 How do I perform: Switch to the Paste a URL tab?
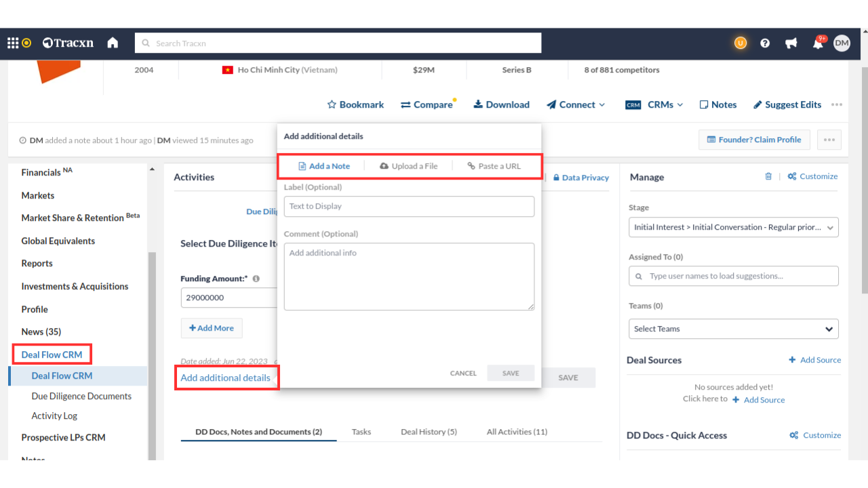pyautogui.click(x=494, y=166)
